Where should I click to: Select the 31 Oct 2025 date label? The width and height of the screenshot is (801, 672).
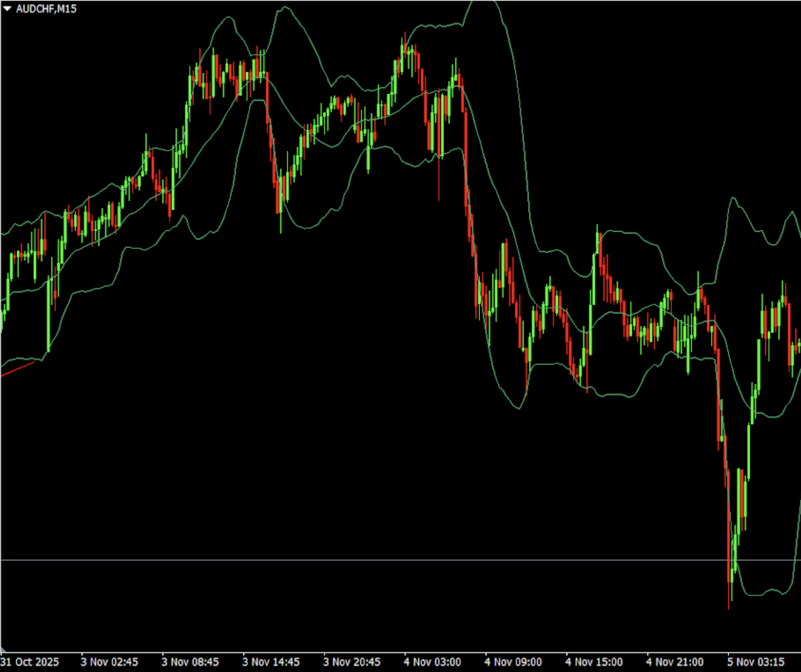(30, 662)
